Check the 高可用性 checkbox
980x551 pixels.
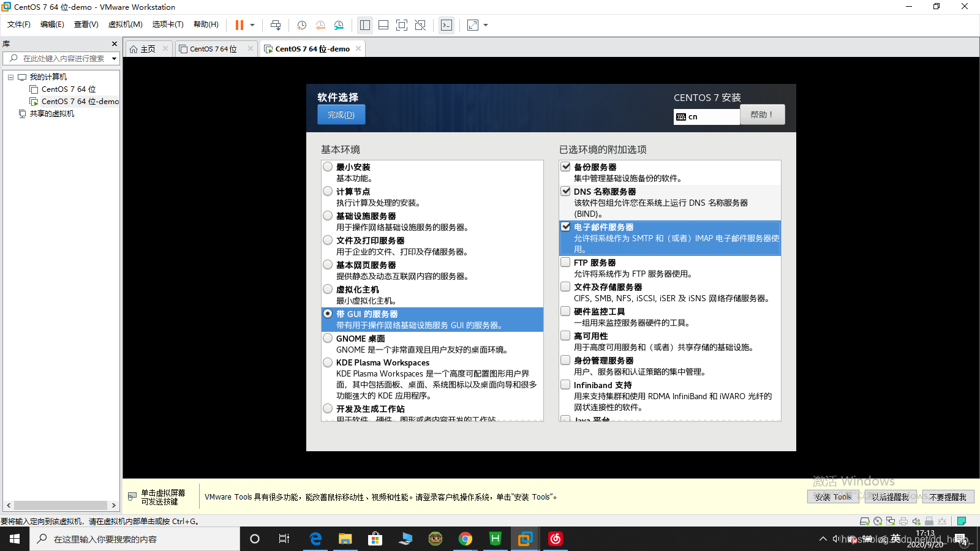[565, 335]
